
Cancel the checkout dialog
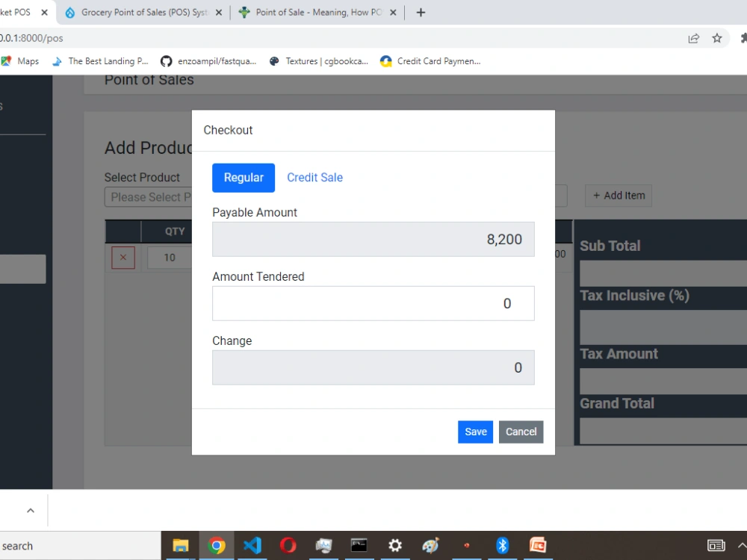(x=521, y=432)
